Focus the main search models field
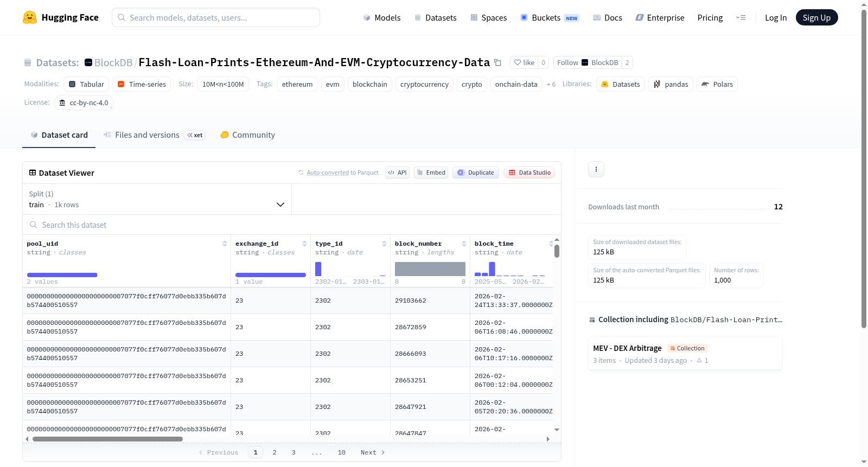 (216, 17)
